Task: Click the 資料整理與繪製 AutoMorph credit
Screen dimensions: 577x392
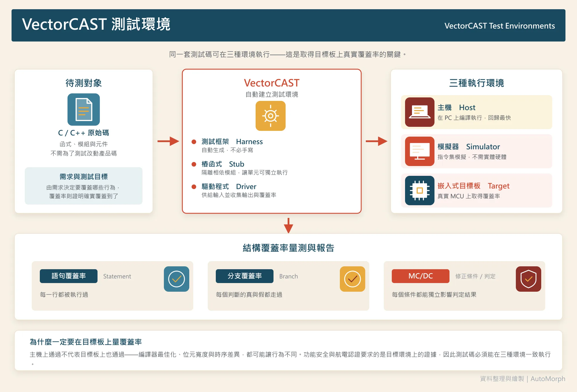Action: tap(522, 379)
